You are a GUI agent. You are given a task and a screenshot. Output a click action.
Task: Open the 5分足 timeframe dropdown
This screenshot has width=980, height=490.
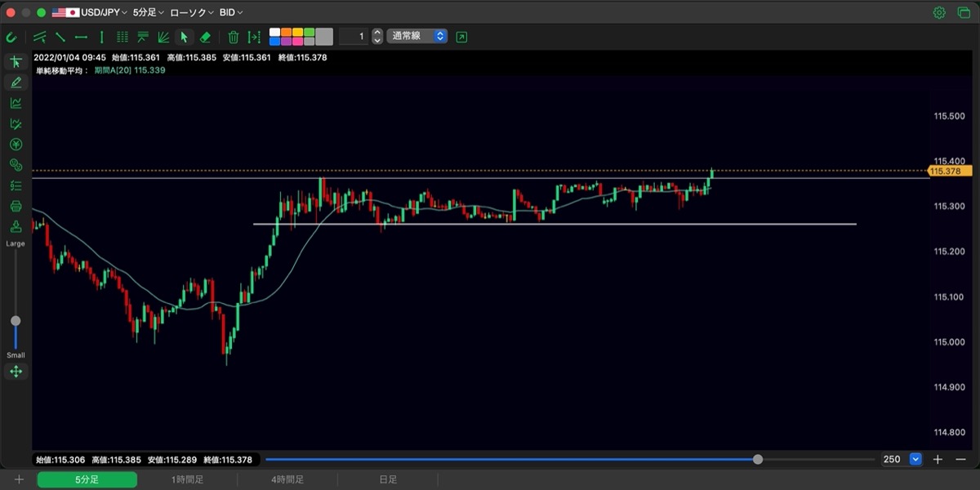pos(149,12)
